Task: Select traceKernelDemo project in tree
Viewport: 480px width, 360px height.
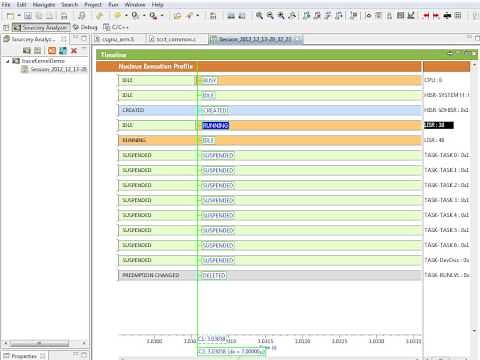Action: [x=43, y=61]
